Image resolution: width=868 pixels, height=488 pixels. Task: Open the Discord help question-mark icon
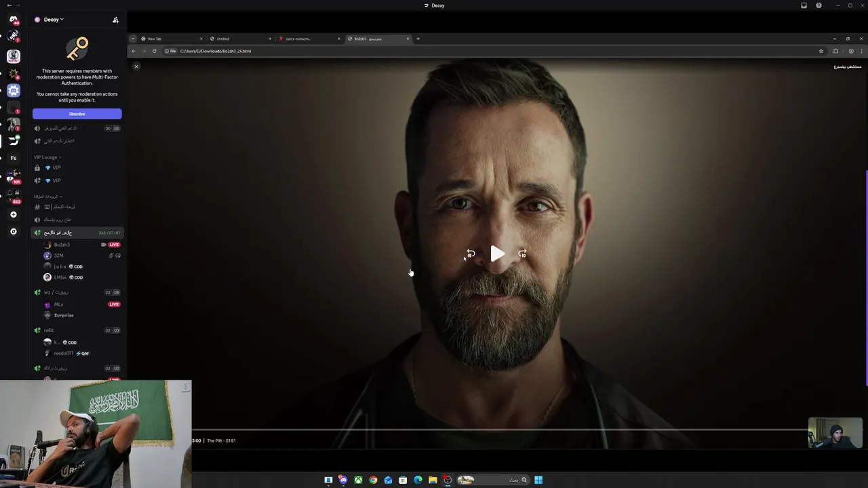pyautogui.click(x=818, y=5)
